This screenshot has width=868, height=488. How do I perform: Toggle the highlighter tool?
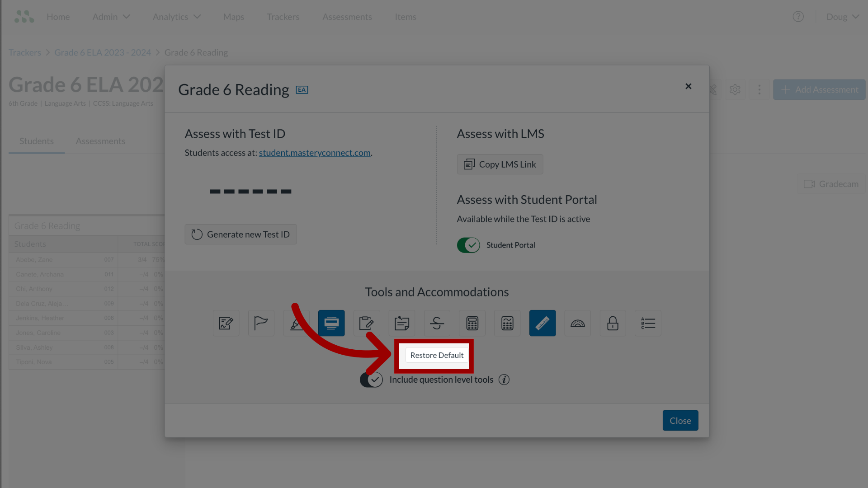click(x=297, y=323)
